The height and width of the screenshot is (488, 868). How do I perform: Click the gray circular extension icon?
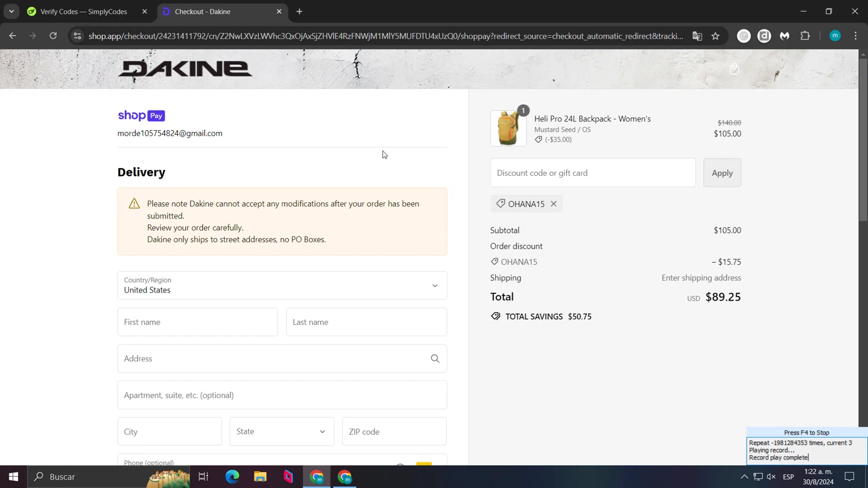(744, 36)
